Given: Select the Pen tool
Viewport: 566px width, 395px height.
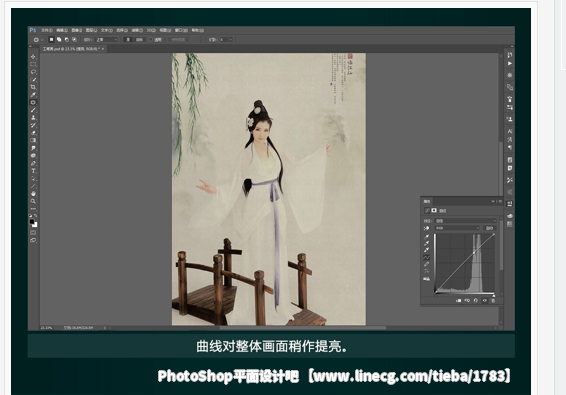Looking at the screenshot, I should tap(33, 163).
